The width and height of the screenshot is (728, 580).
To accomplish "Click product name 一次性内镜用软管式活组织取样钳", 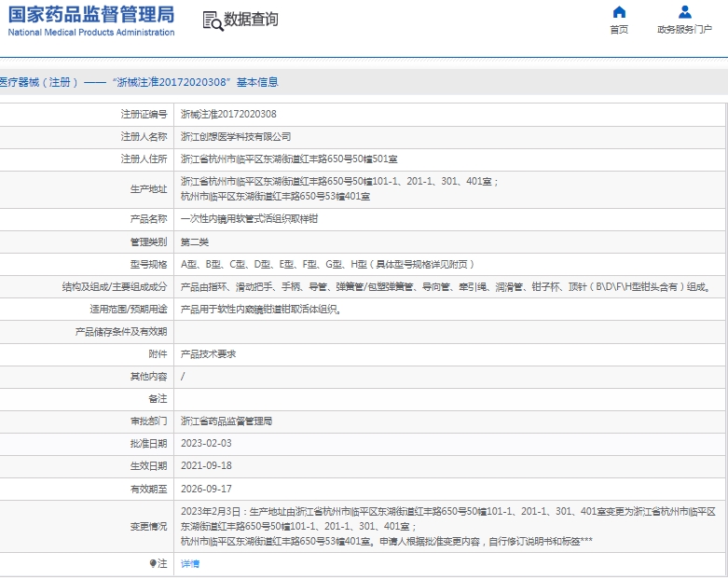I will tap(249, 219).
